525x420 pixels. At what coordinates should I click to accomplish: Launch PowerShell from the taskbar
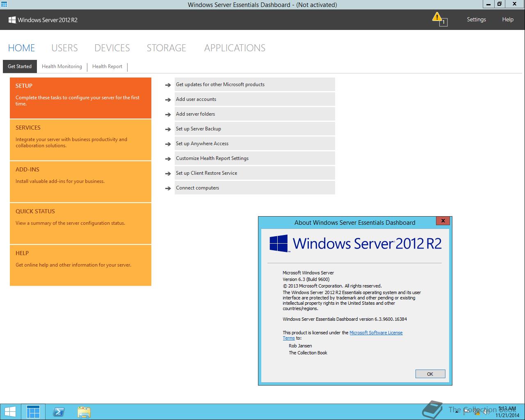pyautogui.click(x=59, y=412)
